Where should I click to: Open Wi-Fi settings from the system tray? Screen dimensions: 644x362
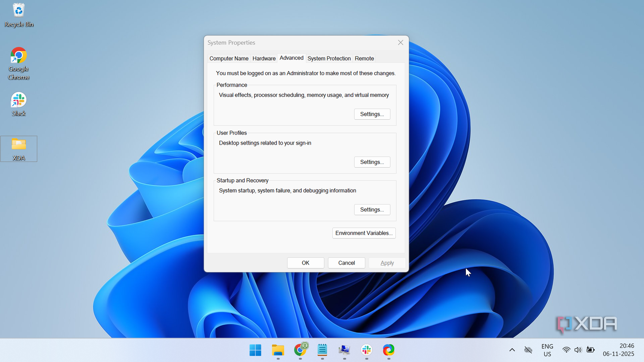click(x=566, y=350)
